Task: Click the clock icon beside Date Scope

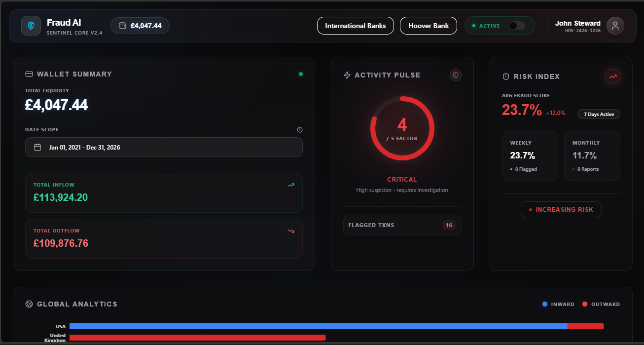Action: [x=300, y=130]
